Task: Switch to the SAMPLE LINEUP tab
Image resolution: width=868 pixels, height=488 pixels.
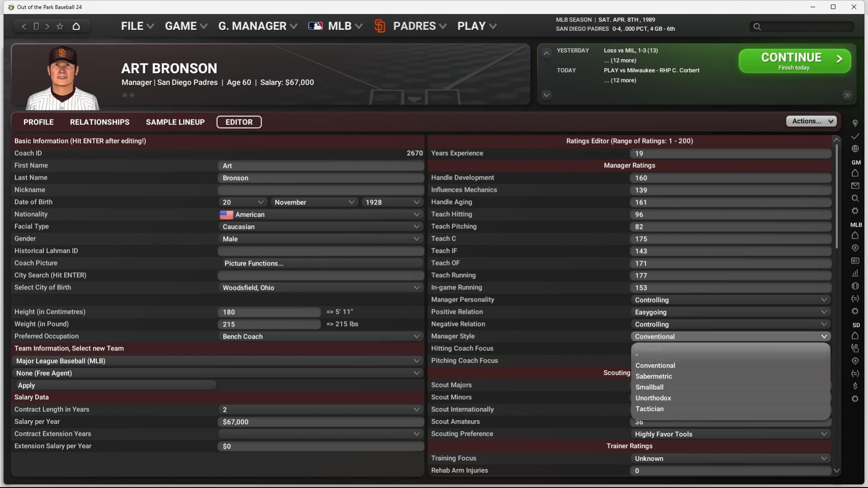Action: coord(175,122)
